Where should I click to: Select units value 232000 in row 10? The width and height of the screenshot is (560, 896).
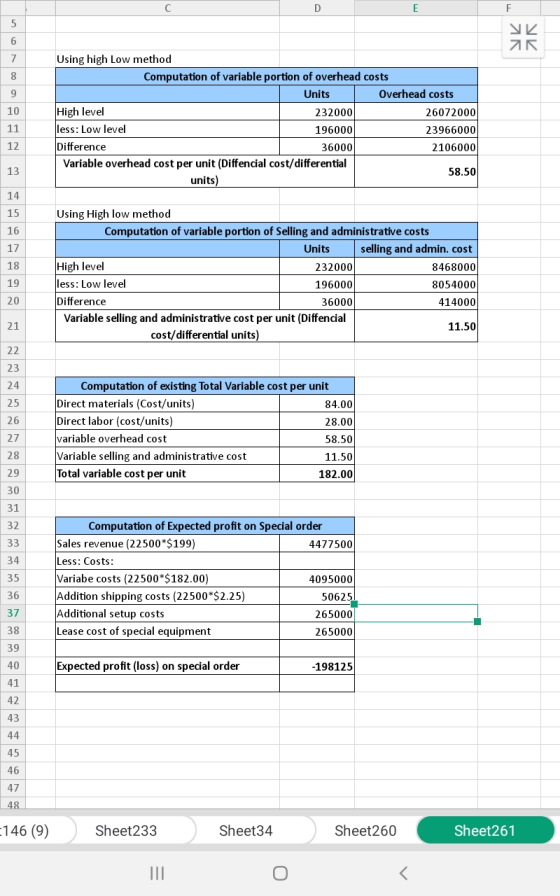[x=317, y=112]
